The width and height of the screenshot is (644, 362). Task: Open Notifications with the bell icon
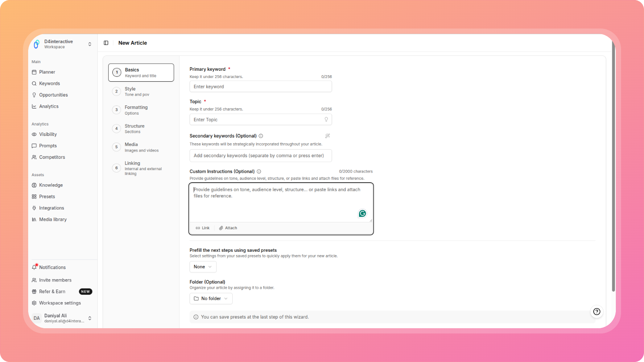point(35,267)
